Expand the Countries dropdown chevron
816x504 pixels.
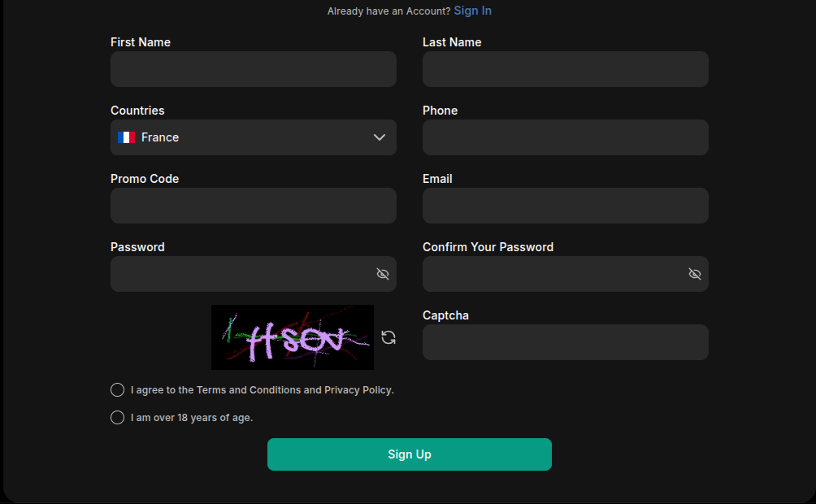380,137
